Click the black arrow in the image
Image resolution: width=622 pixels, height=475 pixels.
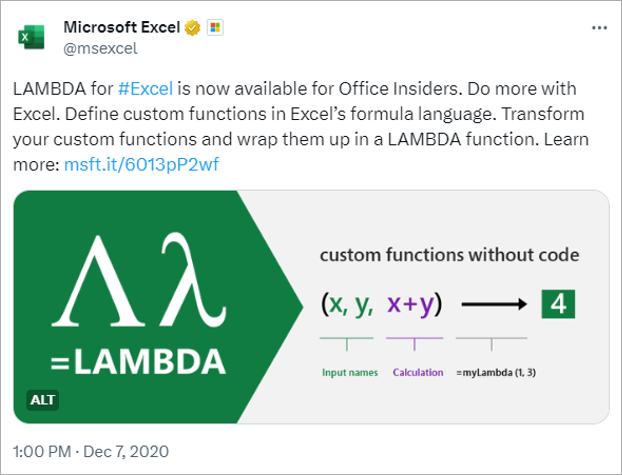pos(494,304)
